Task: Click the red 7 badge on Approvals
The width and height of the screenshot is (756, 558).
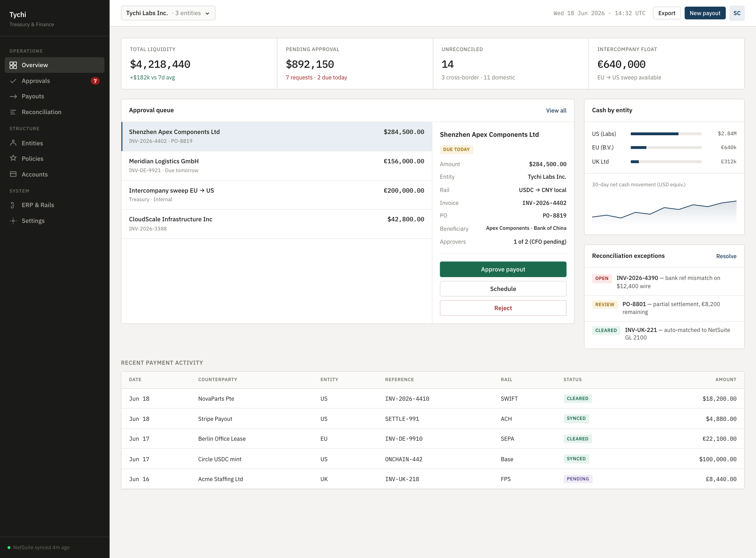Action: (95, 81)
